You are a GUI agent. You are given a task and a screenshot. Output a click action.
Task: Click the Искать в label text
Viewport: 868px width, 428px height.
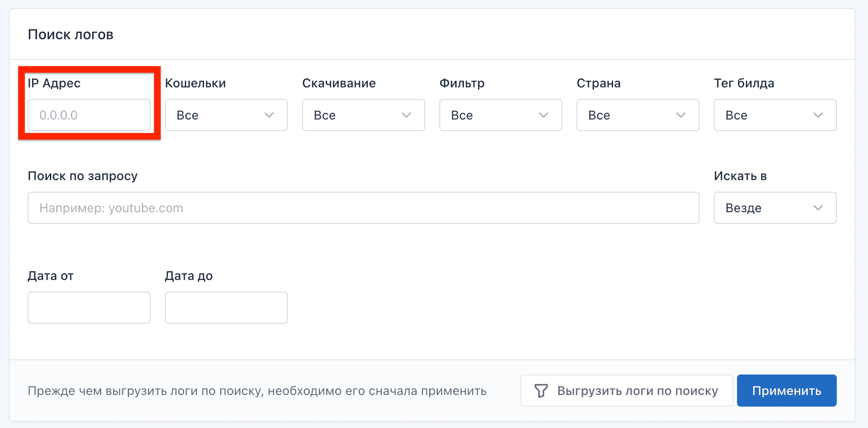coord(740,176)
